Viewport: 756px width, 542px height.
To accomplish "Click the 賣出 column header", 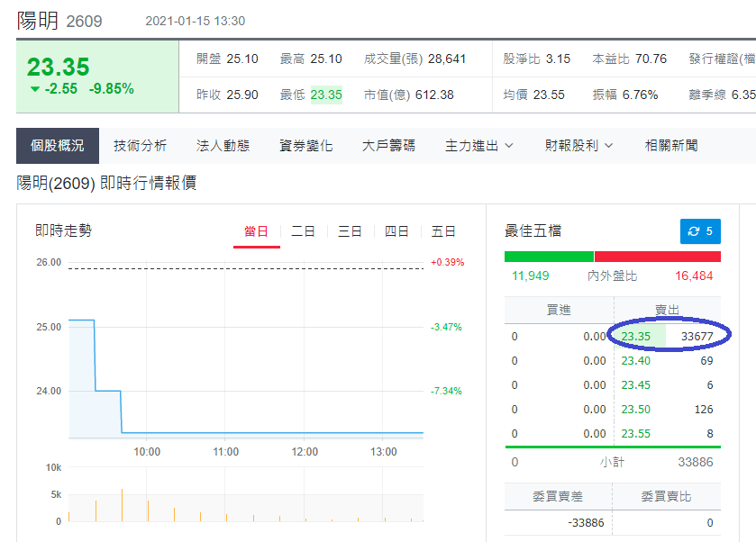I will point(668,310).
